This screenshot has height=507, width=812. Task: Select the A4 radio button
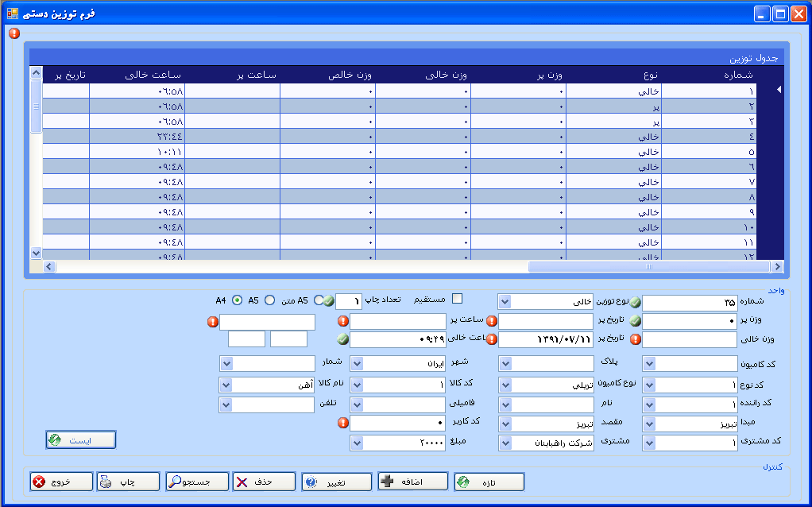[x=238, y=300]
